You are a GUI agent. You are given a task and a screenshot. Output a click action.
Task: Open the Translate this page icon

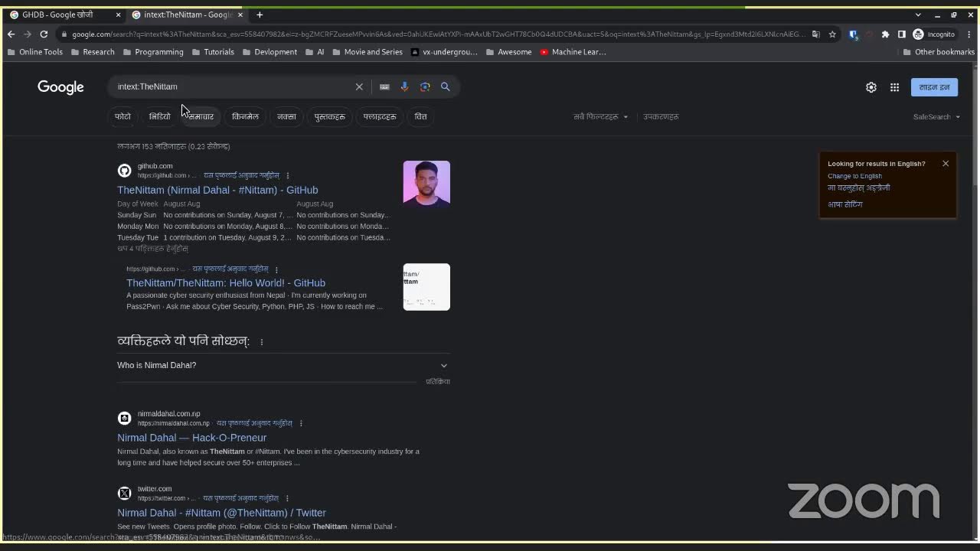click(816, 34)
